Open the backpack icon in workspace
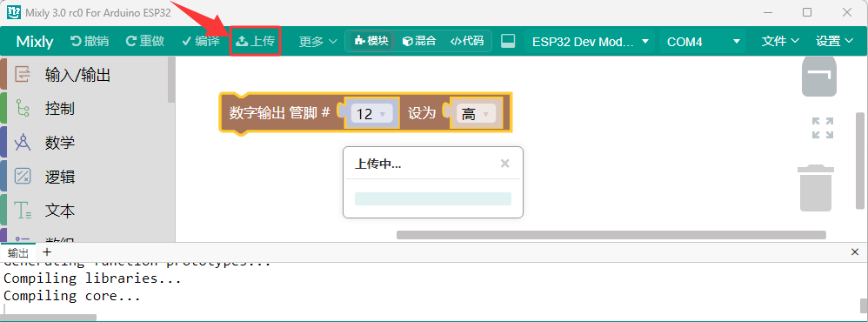868x322 pixels. pyautogui.click(x=819, y=77)
